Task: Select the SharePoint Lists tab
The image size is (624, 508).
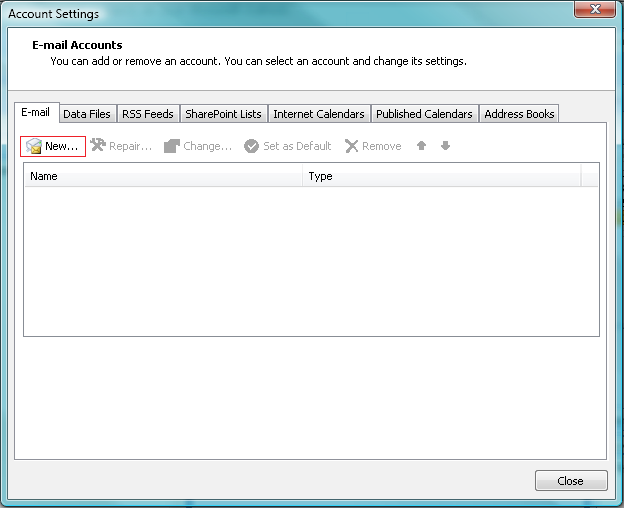Action: (223, 114)
